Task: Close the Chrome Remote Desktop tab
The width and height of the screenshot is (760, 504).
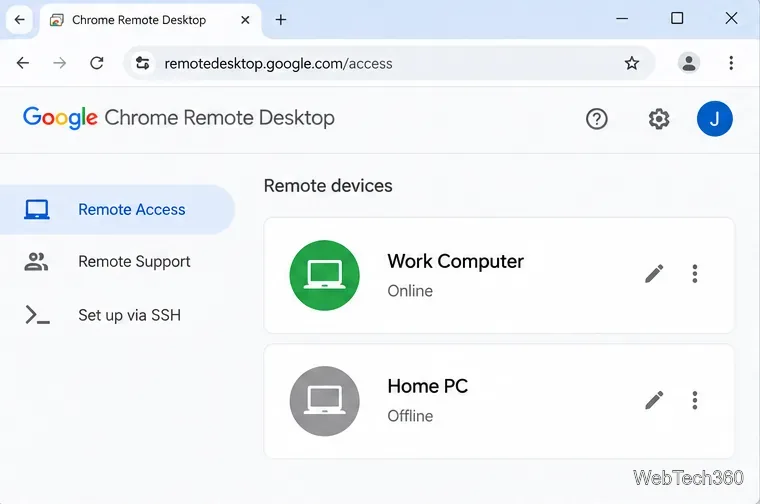Action: (x=245, y=20)
